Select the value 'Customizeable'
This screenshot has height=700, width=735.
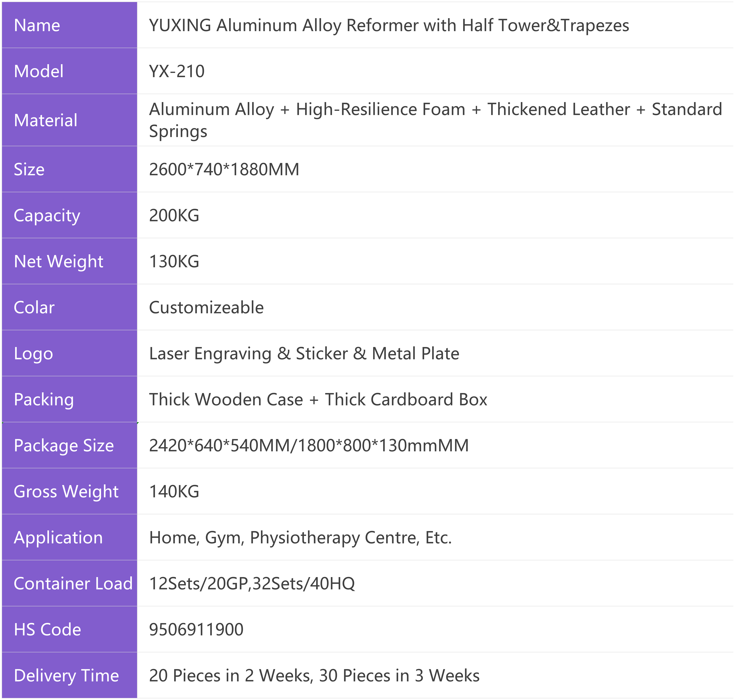click(206, 307)
